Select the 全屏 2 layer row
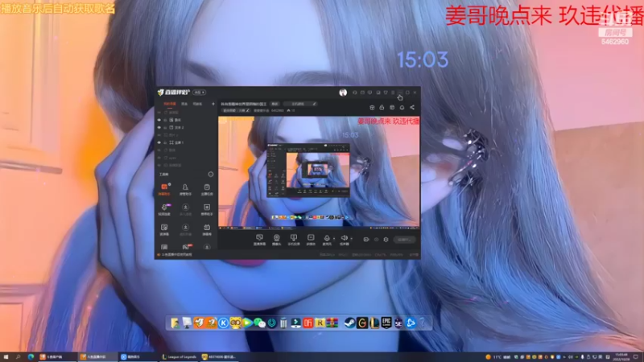This screenshot has width=644, height=362. coord(186,128)
